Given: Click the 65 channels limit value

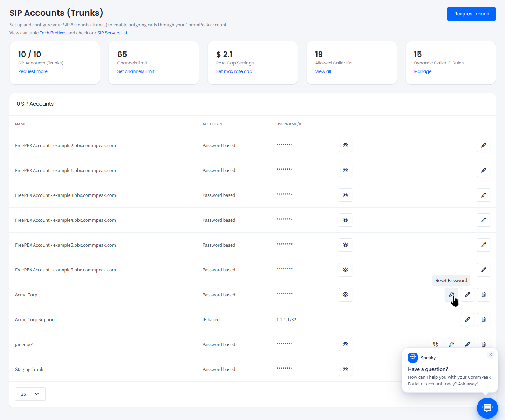Looking at the screenshot, I should pyautogui.click(x=122, y=54).
